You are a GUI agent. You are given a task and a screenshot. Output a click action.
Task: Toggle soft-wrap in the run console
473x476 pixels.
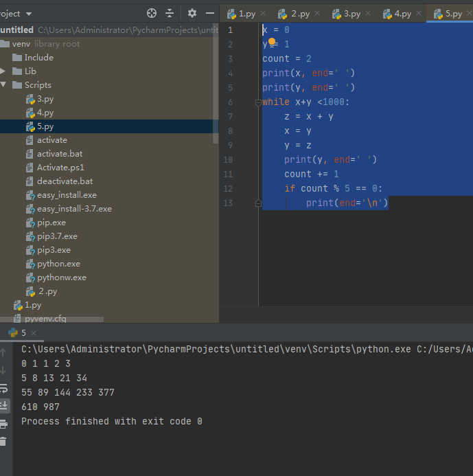click(x=3, y=388)
